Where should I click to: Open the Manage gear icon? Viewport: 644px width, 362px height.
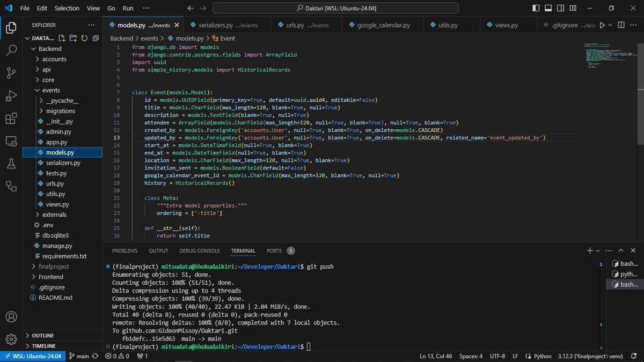[x=11, y=339]
